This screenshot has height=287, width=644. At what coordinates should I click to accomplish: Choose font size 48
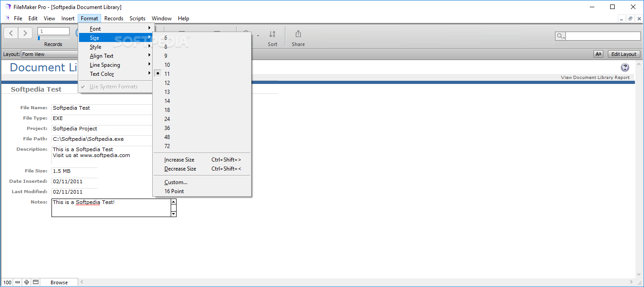(x=202, y=137)
